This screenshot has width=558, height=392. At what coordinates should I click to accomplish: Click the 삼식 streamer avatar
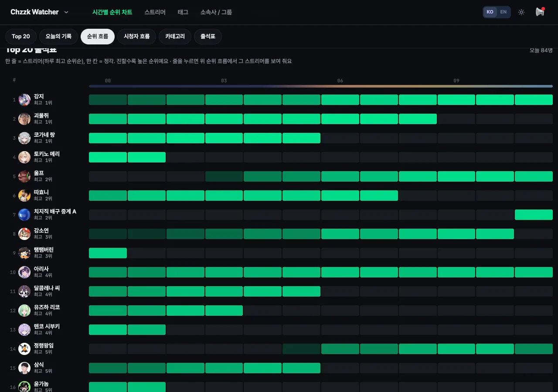[x=24, y=368]
